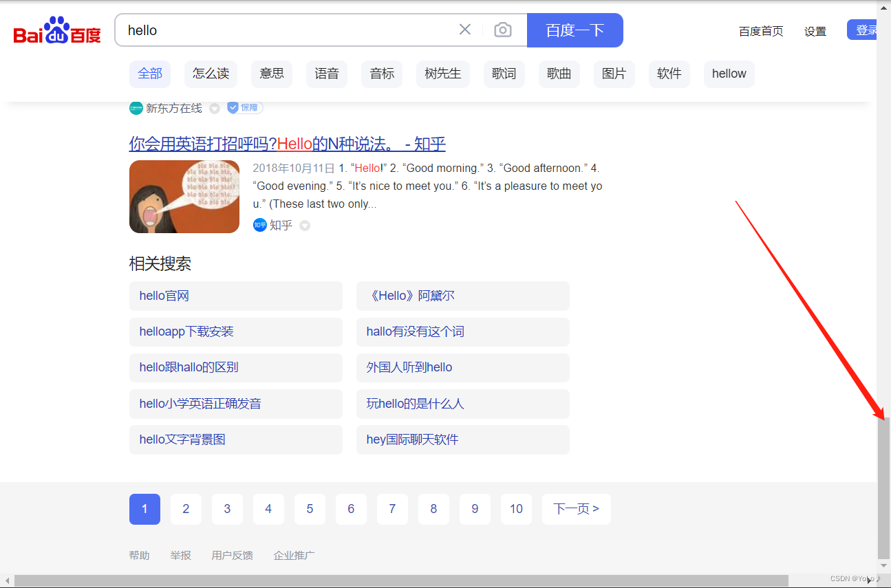
Task: Open the 用户反馈 footer link
Action: (232, 555)
